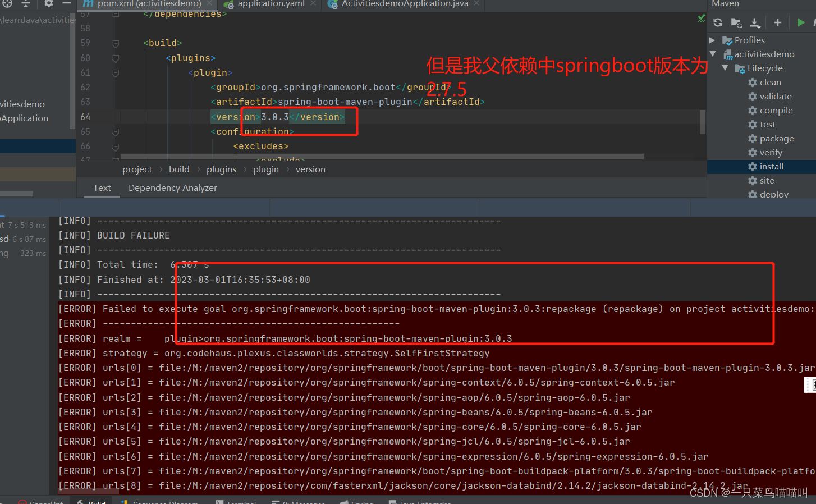Click the gear icon beside clean
This screenshot has width=816, height=504.
[x=753, y=83]
